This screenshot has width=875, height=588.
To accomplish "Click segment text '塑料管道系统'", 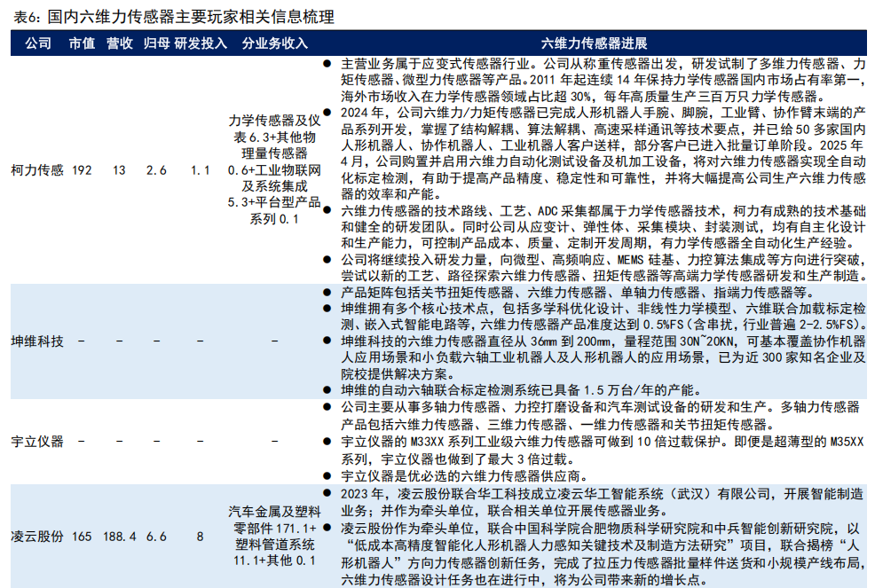I will (x=274, y=545).
